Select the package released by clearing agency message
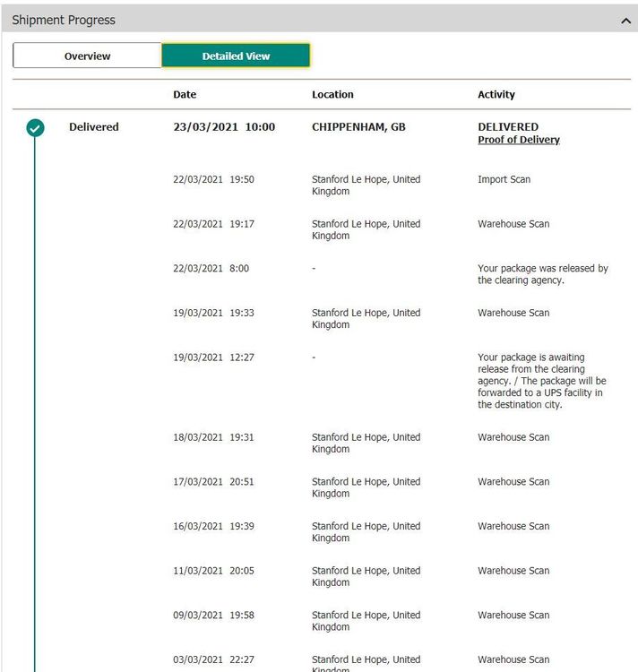The image size is (638, 672). 542,274
